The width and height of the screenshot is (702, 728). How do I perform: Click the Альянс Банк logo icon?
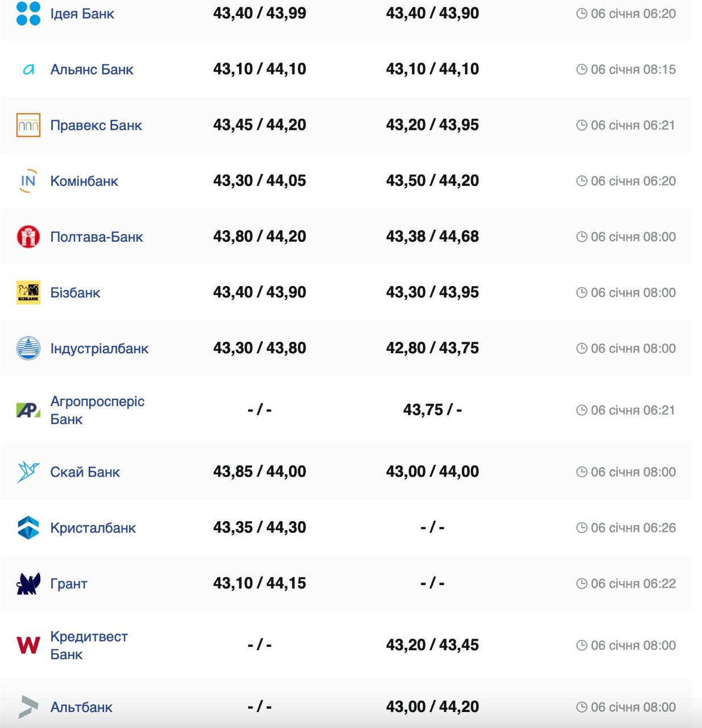pos(28,69)
